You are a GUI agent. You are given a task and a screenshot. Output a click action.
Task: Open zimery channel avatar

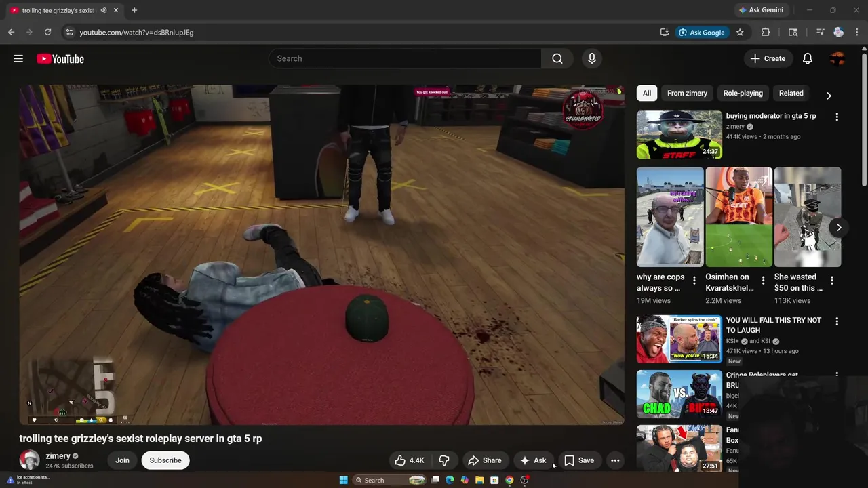click(x=29, y=460)
